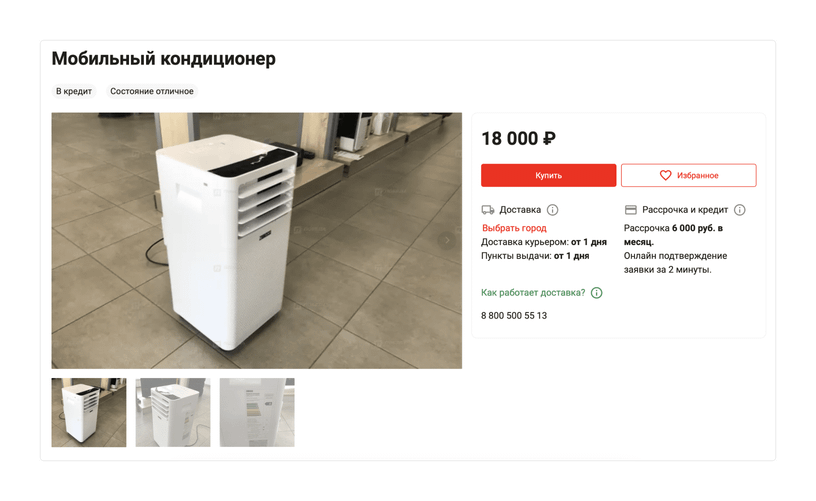Click the Мобильный кондиционер title

(163, 58)
